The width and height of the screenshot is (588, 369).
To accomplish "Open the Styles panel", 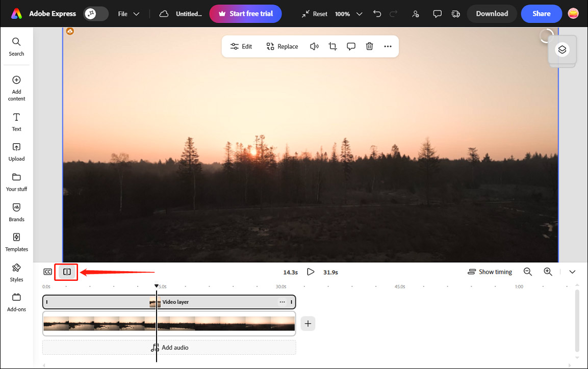I will coord(16,273).
